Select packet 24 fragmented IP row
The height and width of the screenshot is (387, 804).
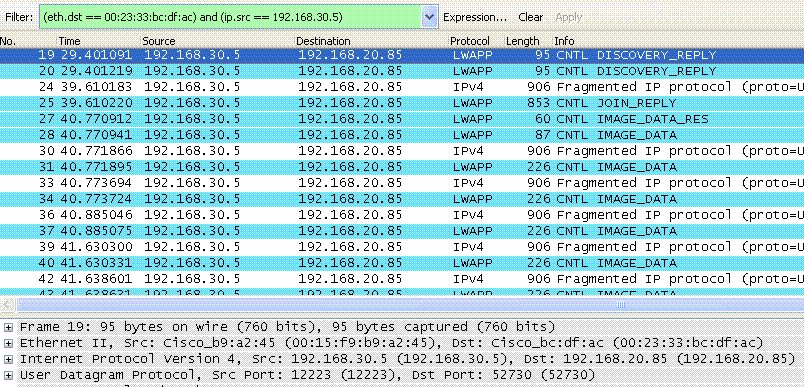(x=402, y=87)
